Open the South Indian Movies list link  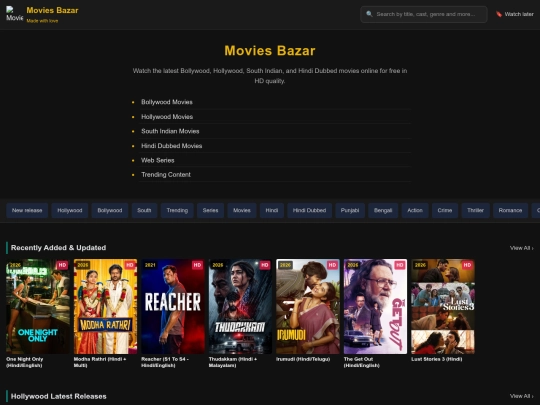170,131
